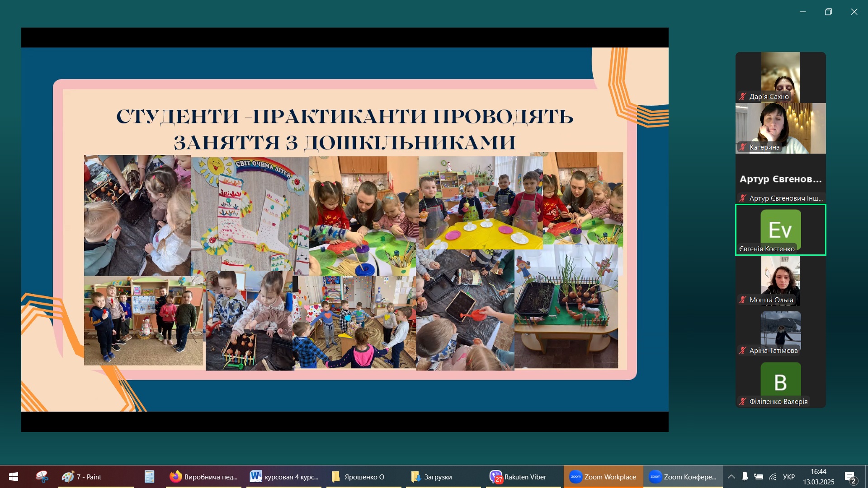Click the microphone system tray icon
The height and width of the screenshot is (488, 868).
745,477
